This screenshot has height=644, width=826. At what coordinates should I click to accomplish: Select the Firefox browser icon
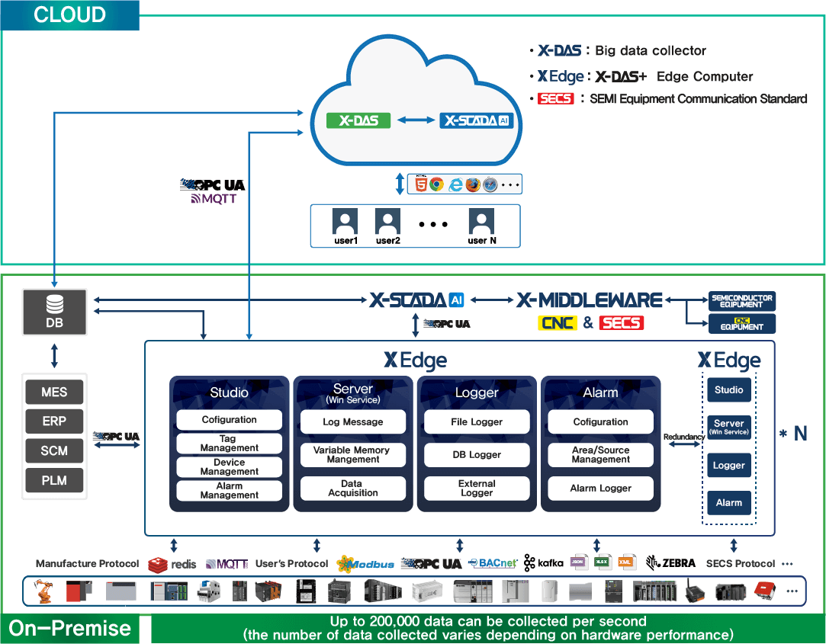(x=473, y=184)
